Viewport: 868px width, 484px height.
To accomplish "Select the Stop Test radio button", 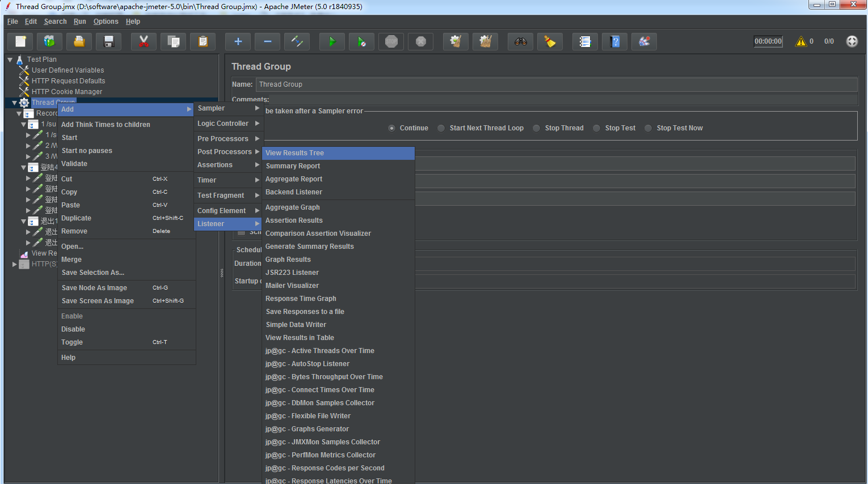I will [596, 128].
